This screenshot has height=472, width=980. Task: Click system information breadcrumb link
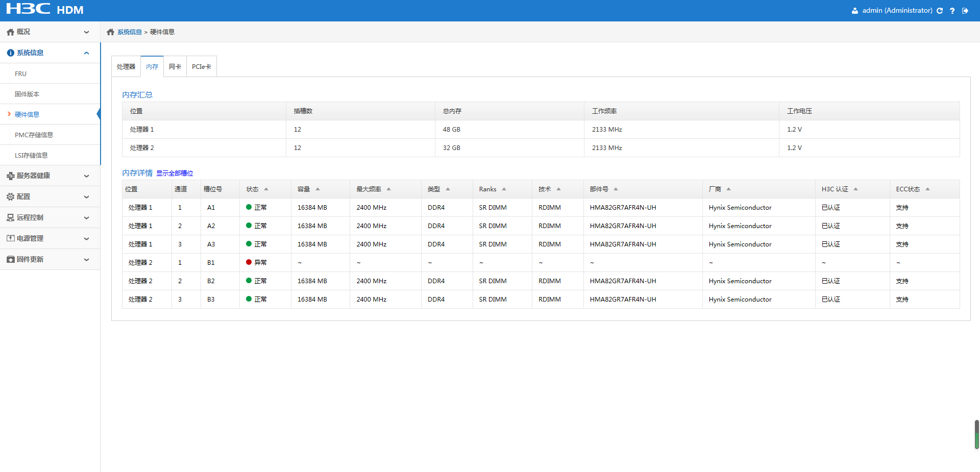[x=130, y=32]
